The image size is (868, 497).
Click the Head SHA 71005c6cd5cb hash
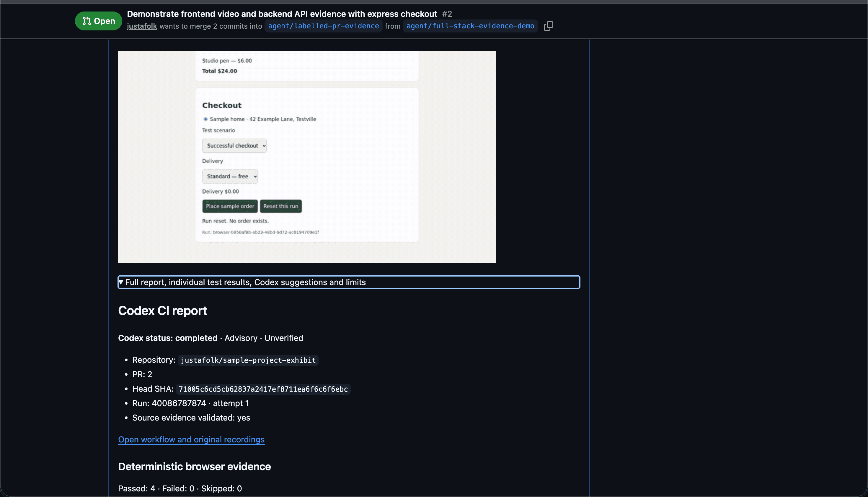coord(263,389)
